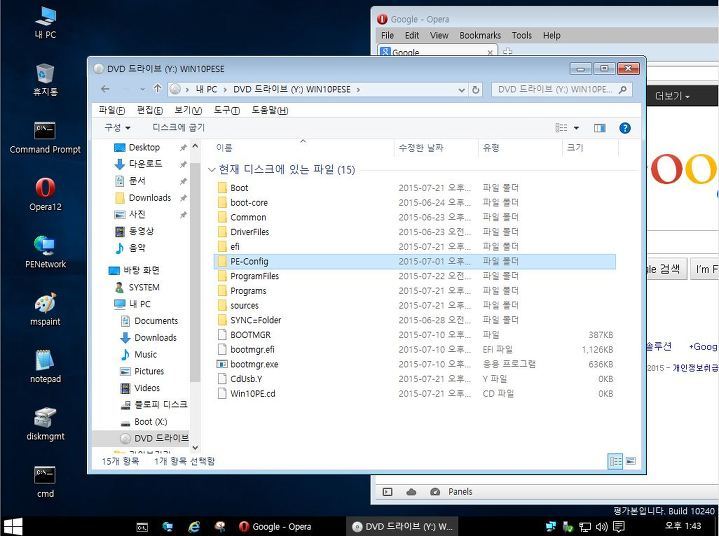Click the navigation pane scrollbar down arrow
The image size is (719, 536).
point(195,448)
